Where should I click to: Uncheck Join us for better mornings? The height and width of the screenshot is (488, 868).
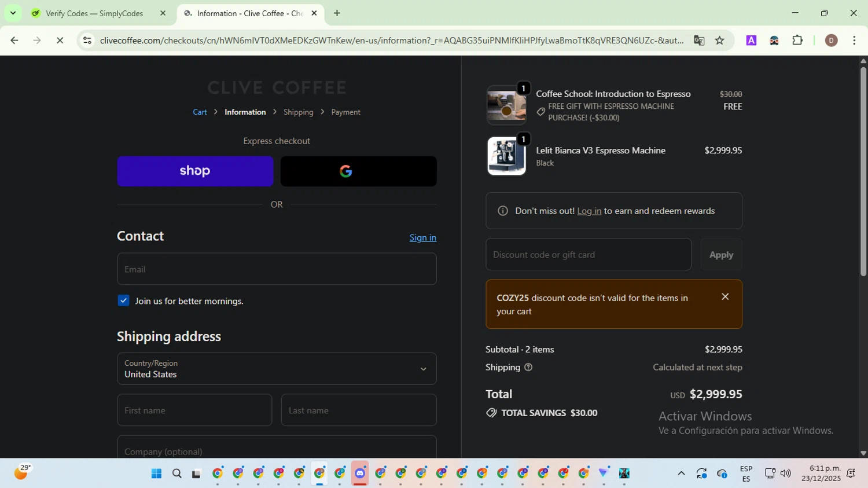tap(123, 300)
